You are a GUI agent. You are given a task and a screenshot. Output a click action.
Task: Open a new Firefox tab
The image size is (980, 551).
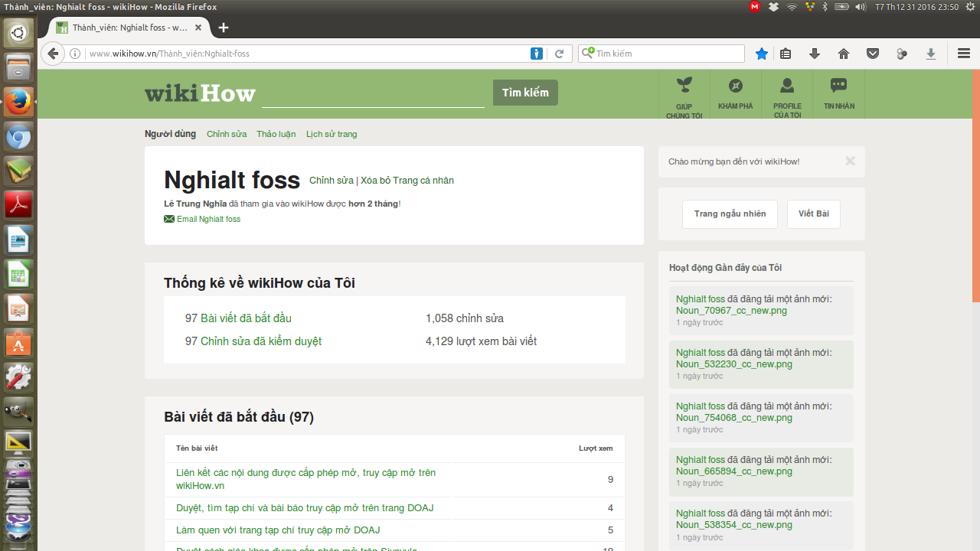coord(224,28)
